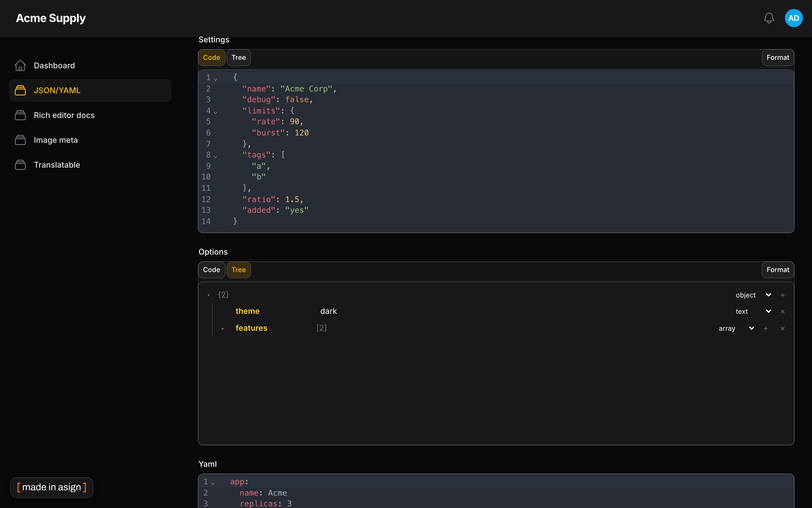Fold the limits block at line 4
This screenshot has height=508, width=812.
click(x=215, y=112)
